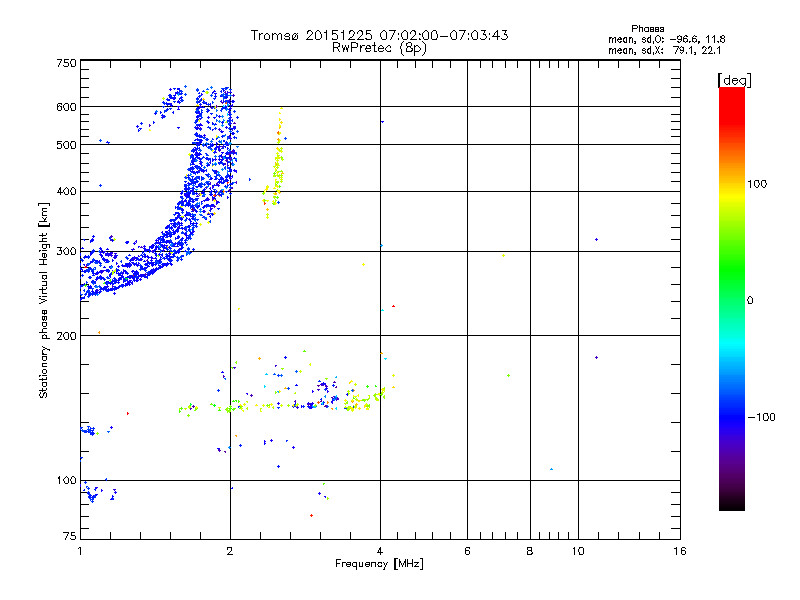Click the "Stationary phase Virtual Height [km]" label
Screen dimensions: 800x600
44,301
